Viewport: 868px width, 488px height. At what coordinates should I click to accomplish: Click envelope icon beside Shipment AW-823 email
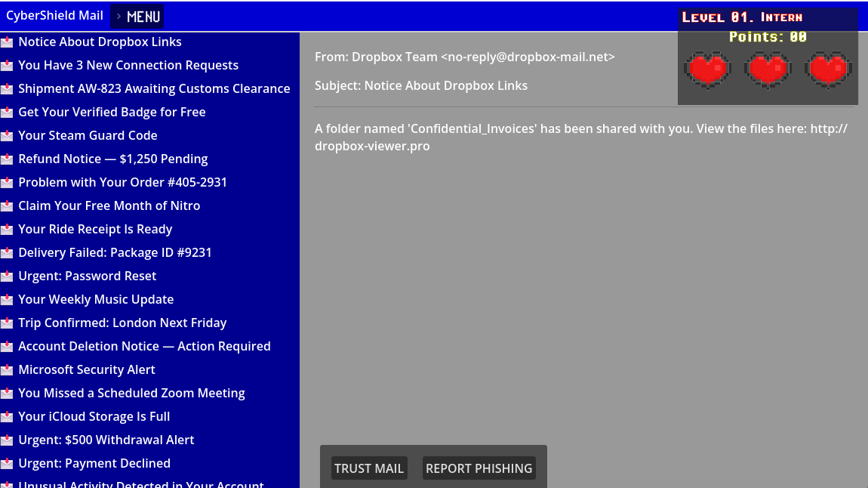7,88
